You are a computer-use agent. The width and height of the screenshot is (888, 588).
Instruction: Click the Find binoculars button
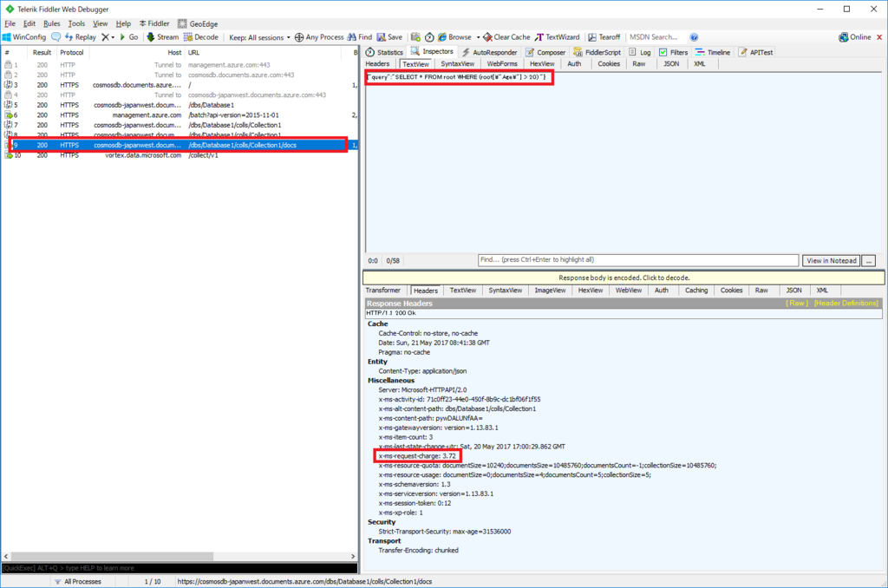[x=360, y=37]
